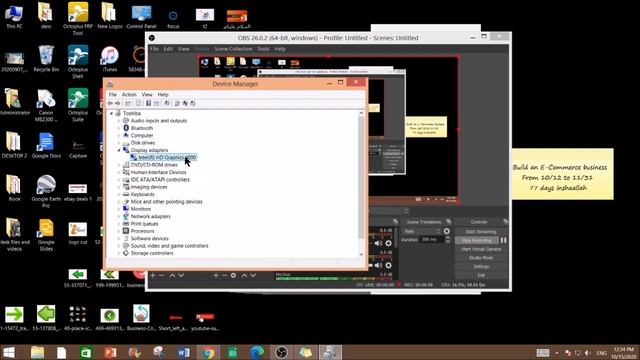640x360 pixels.
Task: Open OBS Studio from the taskbar
Action: (x=281, y=352)
